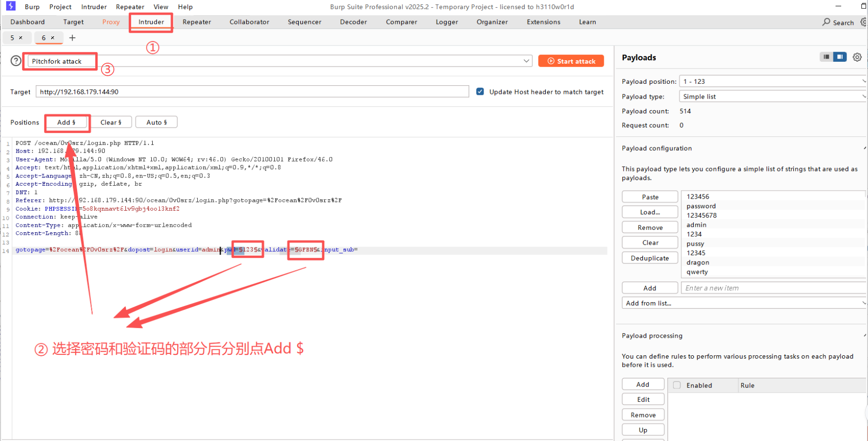868x441 pixels.
Task: Switch to the Sequencer tab
Action: [304, 22]
